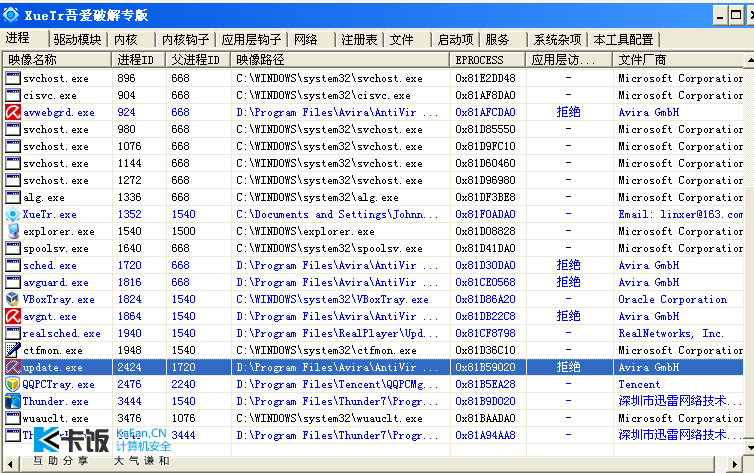The height and width of the screenshot is (473, 754).
Task: Click the alg.exe window icon
Action: pyautogui.click(x=13, y=197)
